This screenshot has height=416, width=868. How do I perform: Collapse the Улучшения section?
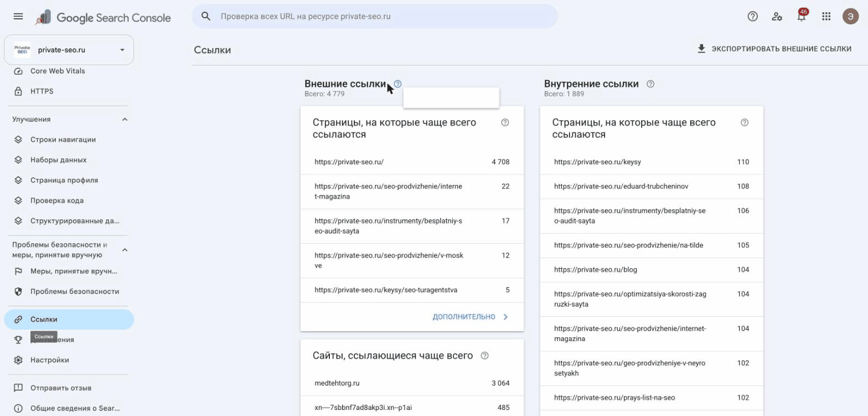125,120
